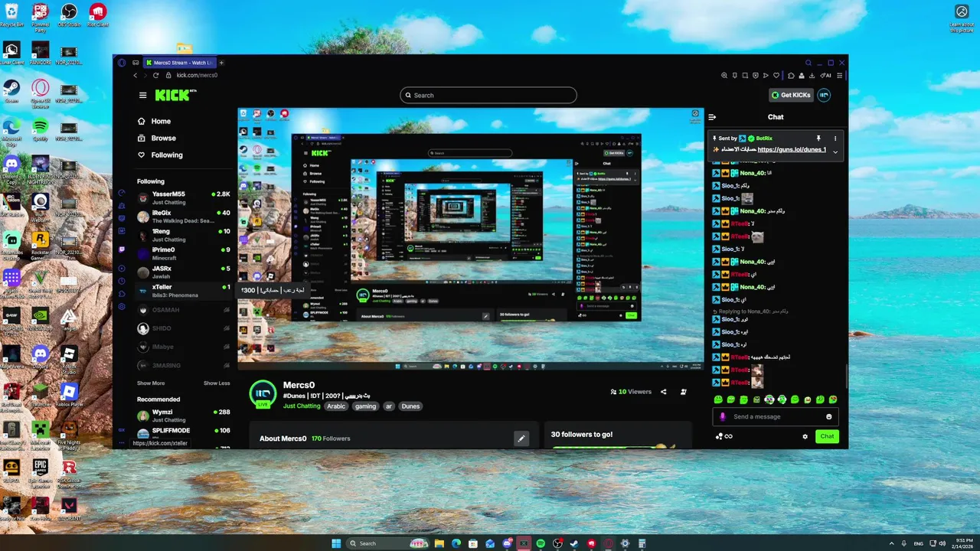This screenshot has height=551, width=980.
Task: Open SPLIFFMODE recommended channel
Action: pos(184,433)
